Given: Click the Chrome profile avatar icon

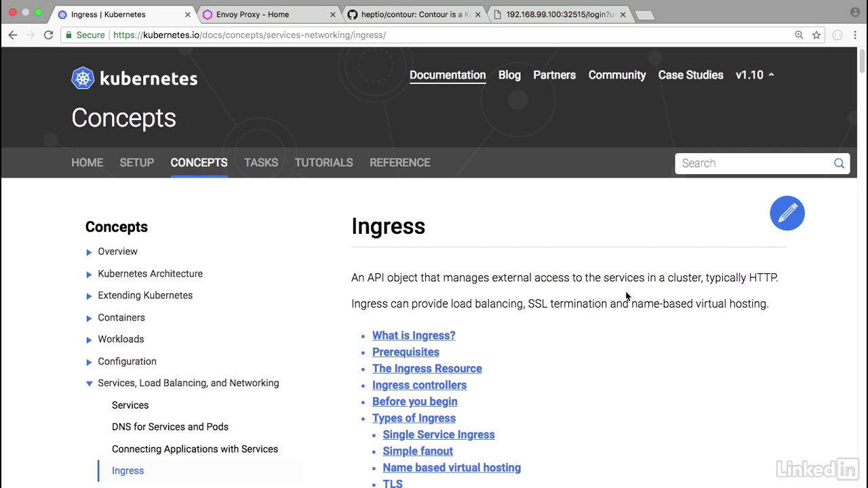Looking at the screenshot, I should pos(855,12).
